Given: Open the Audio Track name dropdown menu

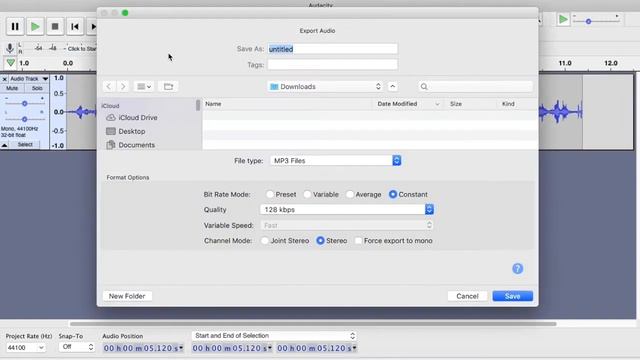Looking at the screenshot, I should coord(29,79).
